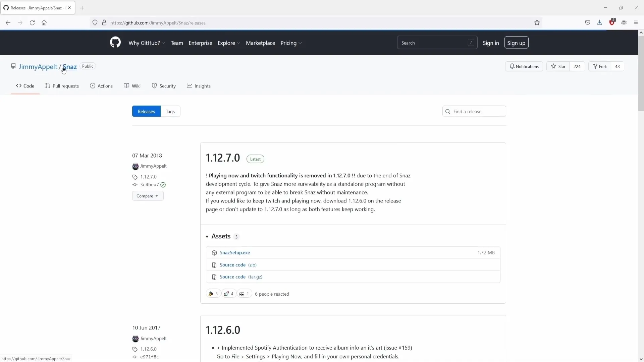Open the Wiki tab

click(132, 86)
